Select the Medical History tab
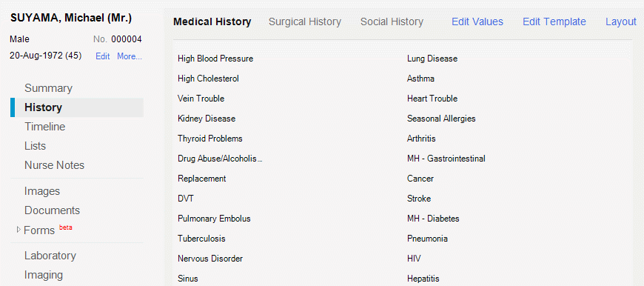The height and width of the screenshot is (286, 644). [x=212, y=21]
